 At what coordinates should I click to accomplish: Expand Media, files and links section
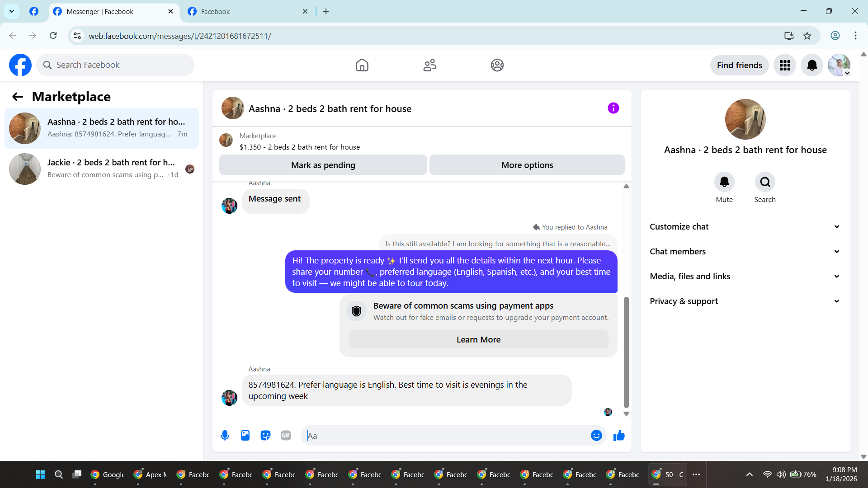click(745, 277)
